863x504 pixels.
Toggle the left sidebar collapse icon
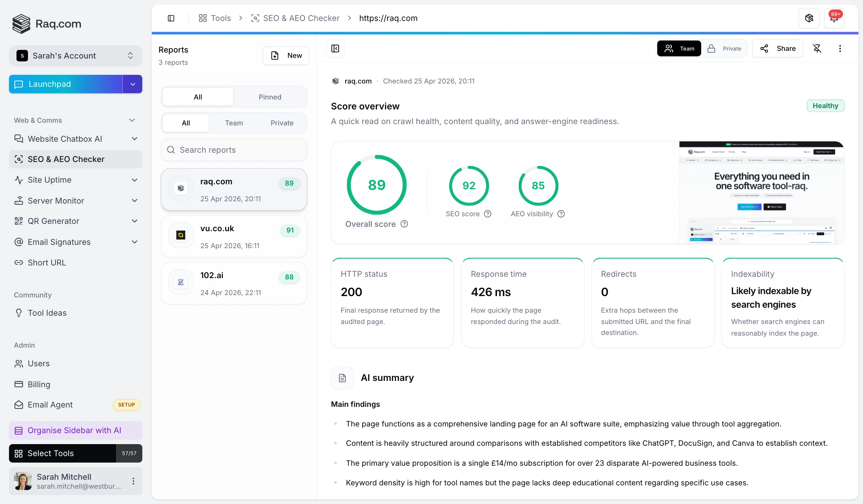point(171,18)
